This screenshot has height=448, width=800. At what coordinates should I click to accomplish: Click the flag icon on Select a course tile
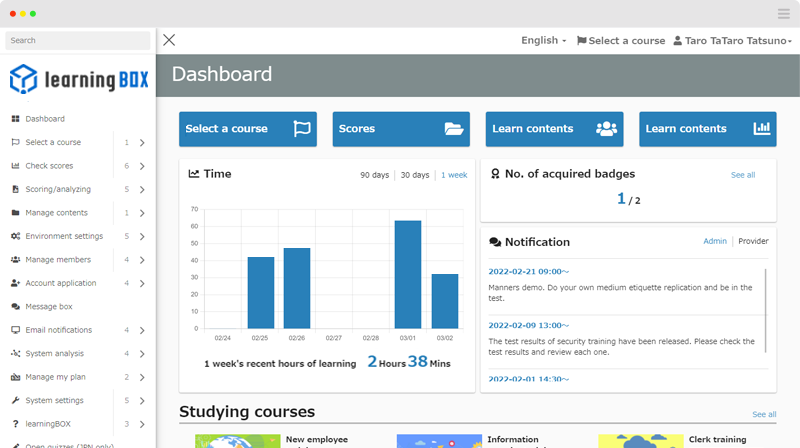(301, 129)
